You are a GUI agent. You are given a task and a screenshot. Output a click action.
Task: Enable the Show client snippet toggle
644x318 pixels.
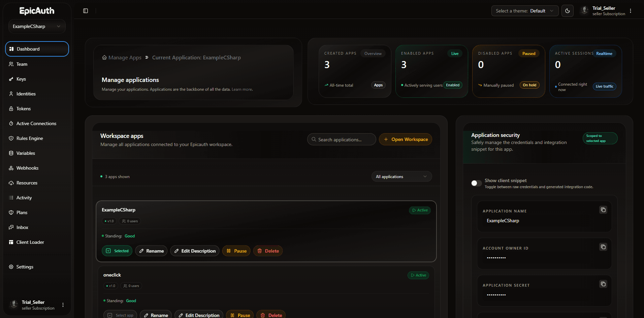476,183
